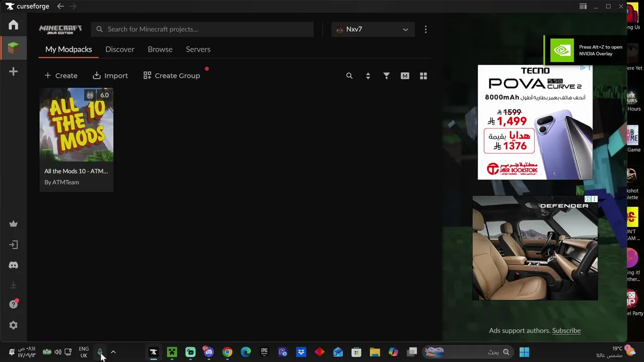Image resolution: width=644 pixels, height=362 pixels.
Task: Click the curseforge logo in title bar
Action: (x=27, y=7)
